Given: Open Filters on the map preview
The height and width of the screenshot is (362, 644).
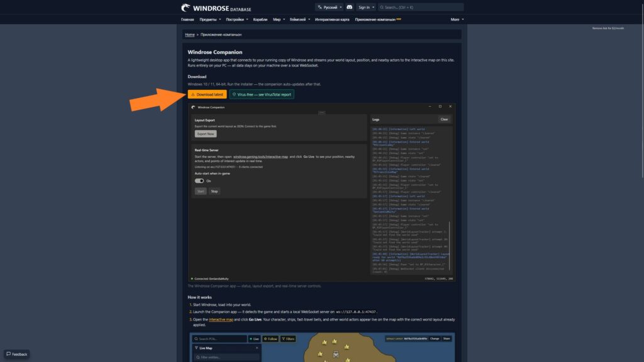Looking at the screenshot, I should (x=288, y=339).
